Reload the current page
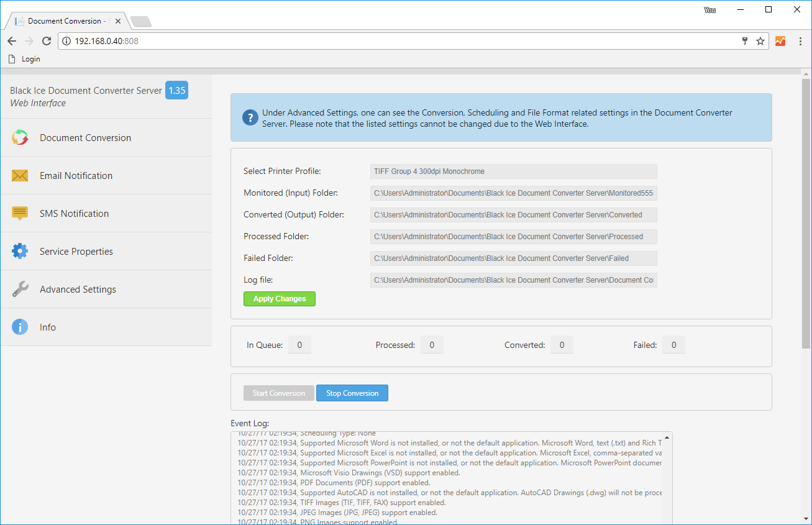The height and width of the screenshot is (525, 812). point(47,40)
